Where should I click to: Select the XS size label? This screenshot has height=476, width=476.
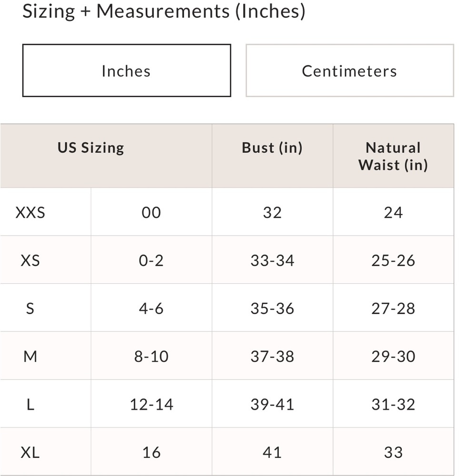coord(30,260)
